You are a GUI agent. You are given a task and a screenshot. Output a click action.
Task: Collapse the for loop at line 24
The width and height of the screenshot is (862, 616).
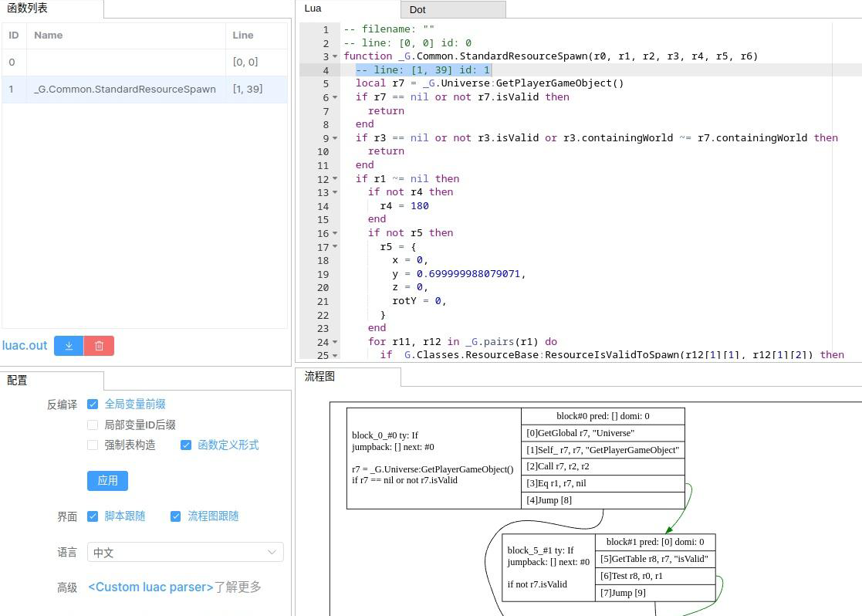tap(333, 341)
